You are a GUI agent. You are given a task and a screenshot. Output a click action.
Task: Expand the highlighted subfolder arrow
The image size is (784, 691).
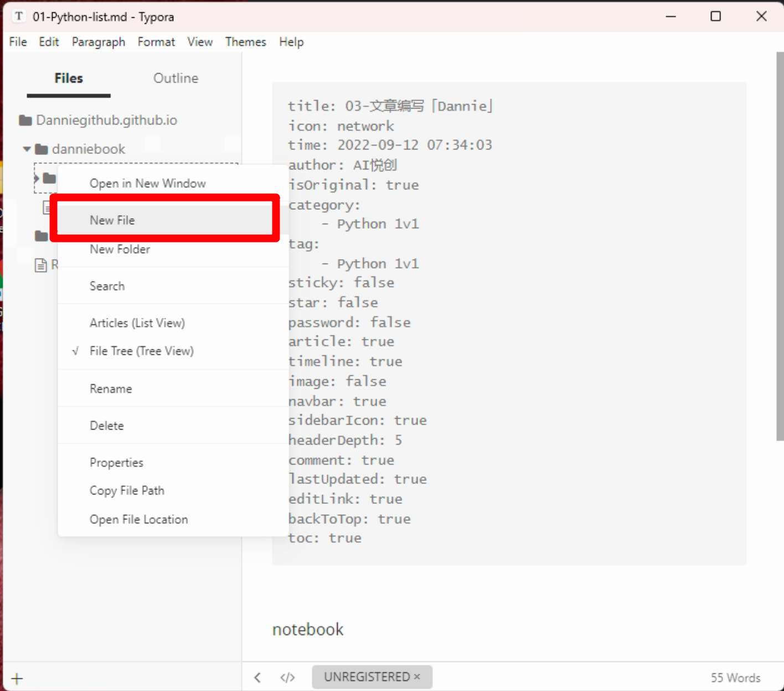click(x=37, y=178)
